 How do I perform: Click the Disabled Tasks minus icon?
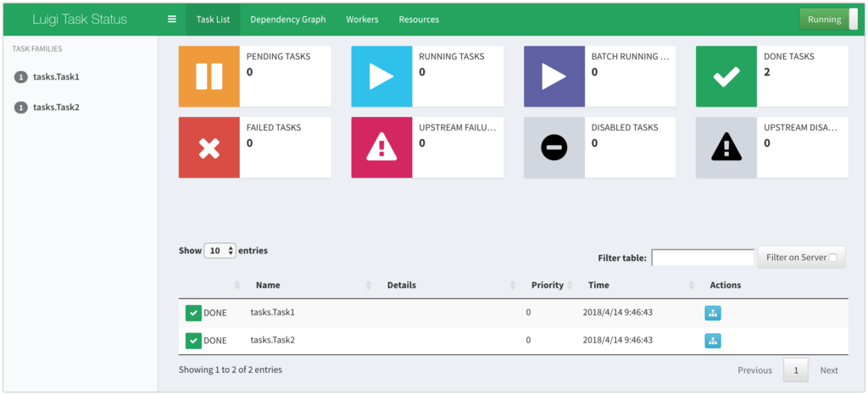click(x=554, y=147)
